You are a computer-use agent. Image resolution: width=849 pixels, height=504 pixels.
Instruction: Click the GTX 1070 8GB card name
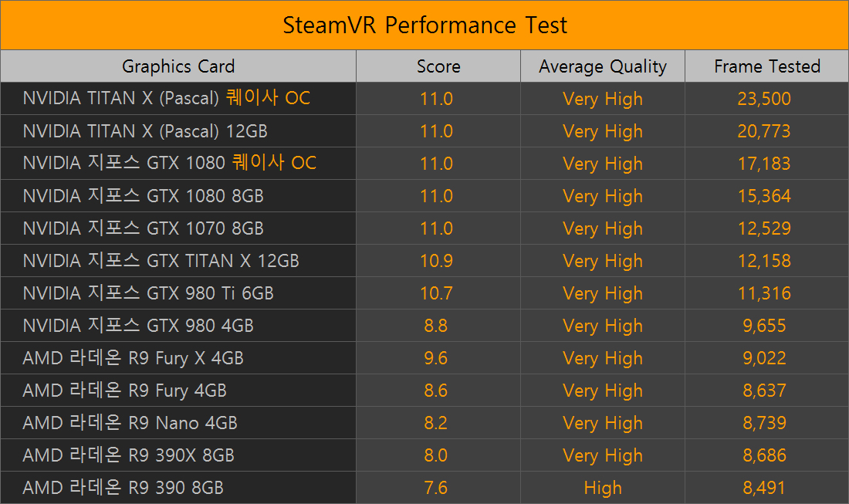pos(143,228)
